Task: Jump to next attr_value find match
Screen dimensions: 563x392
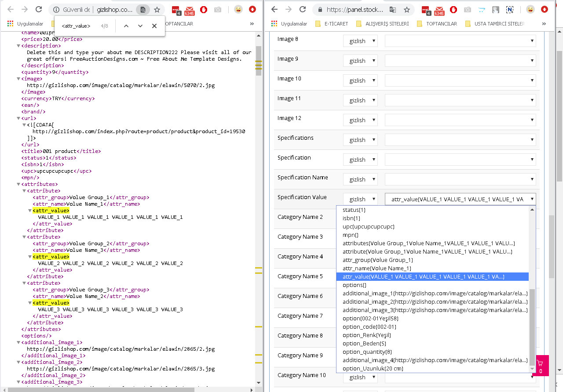Action: [140, 26]
